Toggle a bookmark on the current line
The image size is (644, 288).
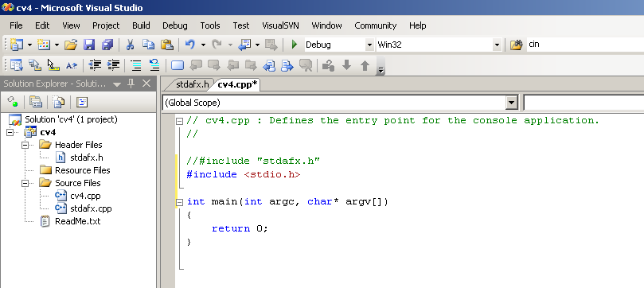point(178,65)
